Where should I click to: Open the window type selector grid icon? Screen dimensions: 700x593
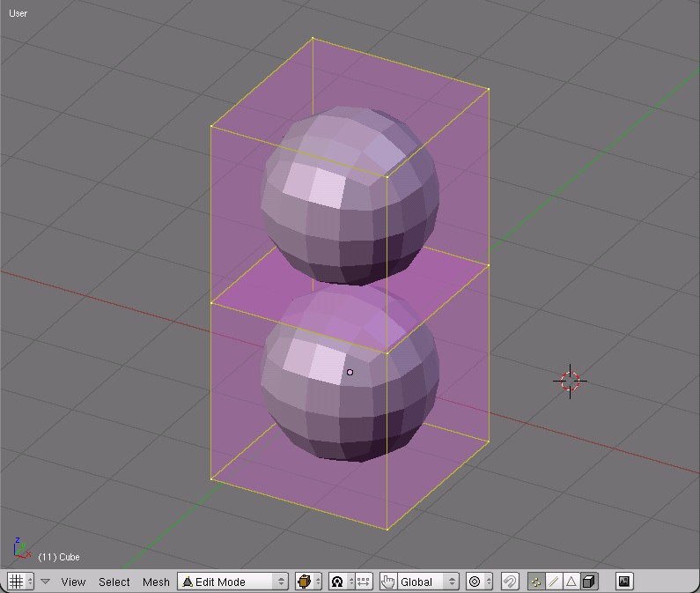pos(20,582)
